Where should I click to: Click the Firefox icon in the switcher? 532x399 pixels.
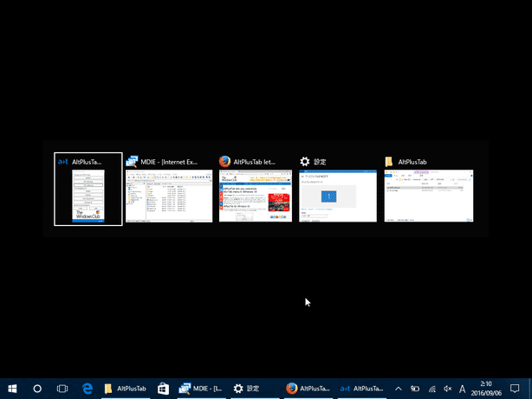(224, 162)
